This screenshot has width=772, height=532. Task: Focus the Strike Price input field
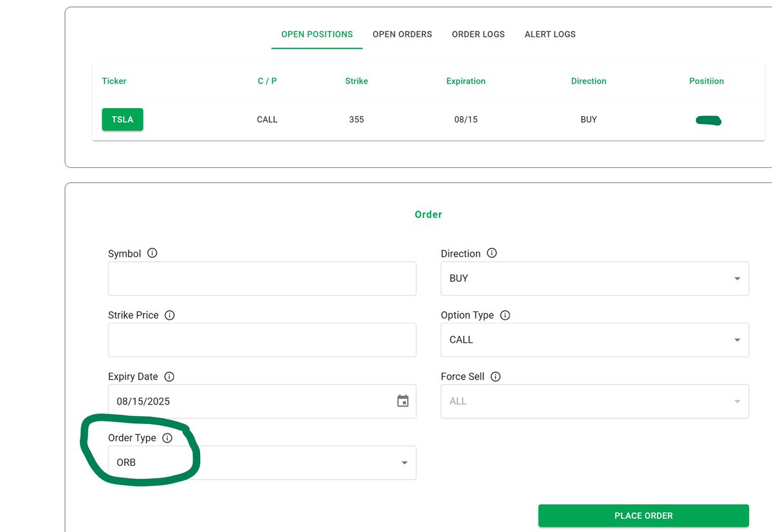click(x=262, y=340)
